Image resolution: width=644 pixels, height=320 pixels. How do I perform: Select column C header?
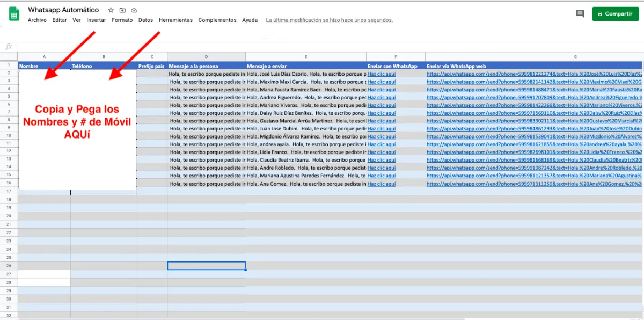pos(152,57)
